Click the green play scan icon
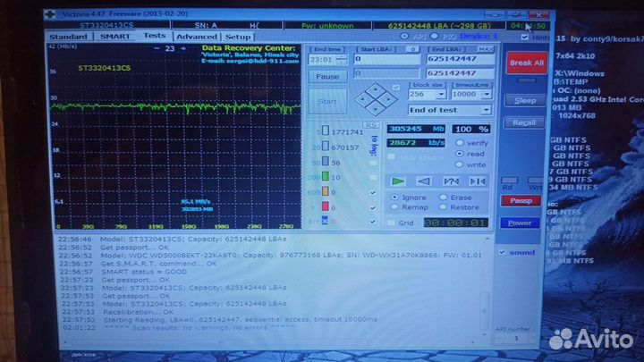 (399, 181)
